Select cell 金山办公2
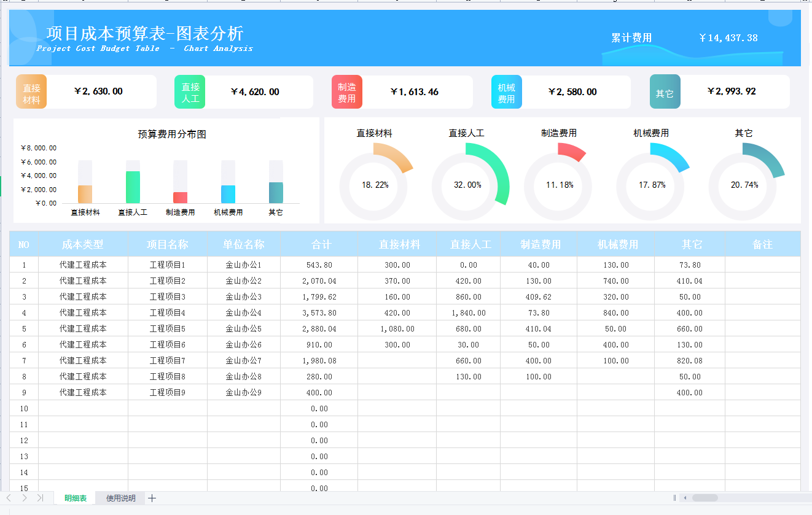 pyautogui.click(x=244, y=281)
